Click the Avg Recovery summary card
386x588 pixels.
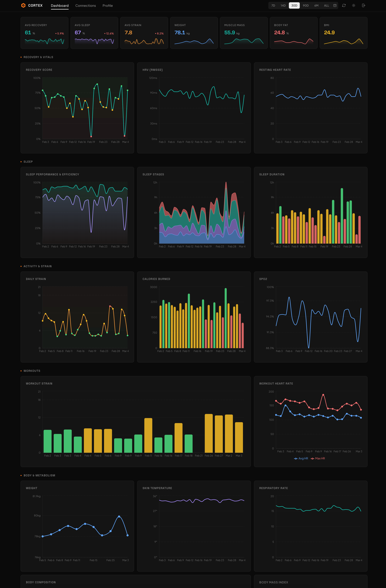coord(44,33)
